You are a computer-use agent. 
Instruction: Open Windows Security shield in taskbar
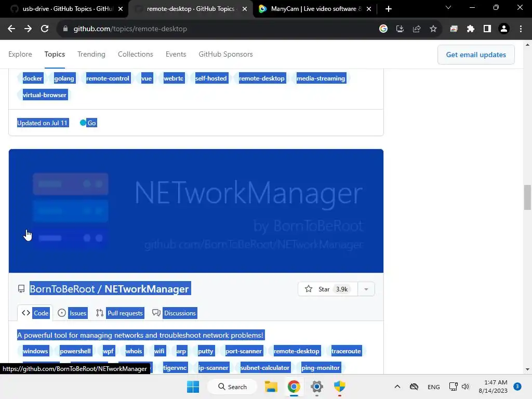pyautogui.click(x=339, y=387)
